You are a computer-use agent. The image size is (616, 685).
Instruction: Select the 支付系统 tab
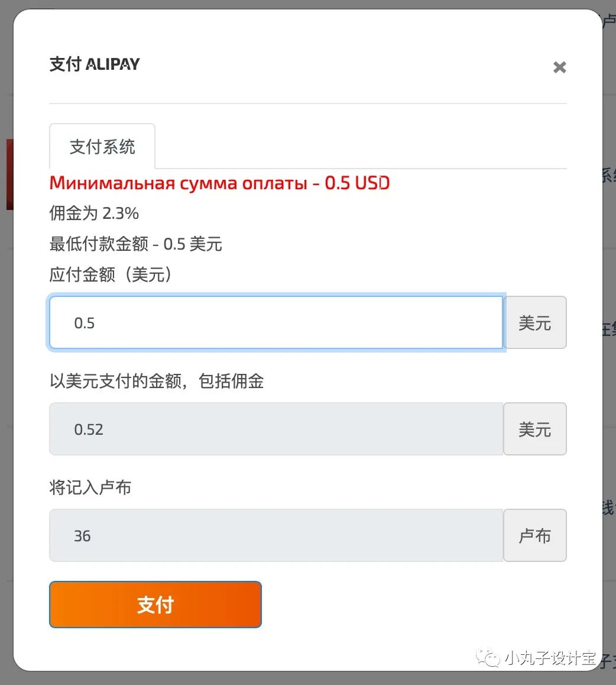[x=102, y=147]
